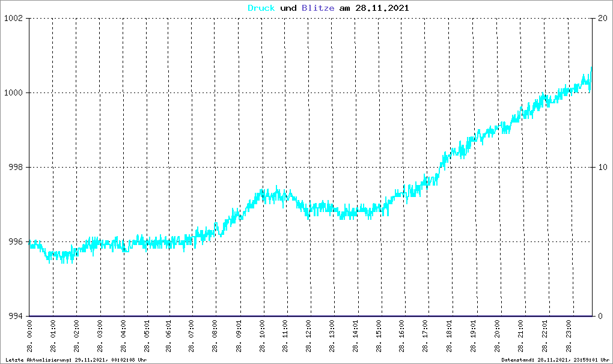Click the time label "28. 15:00"
Image resolution: width=613 pixels, height=364 pixels.
(379, 336)
